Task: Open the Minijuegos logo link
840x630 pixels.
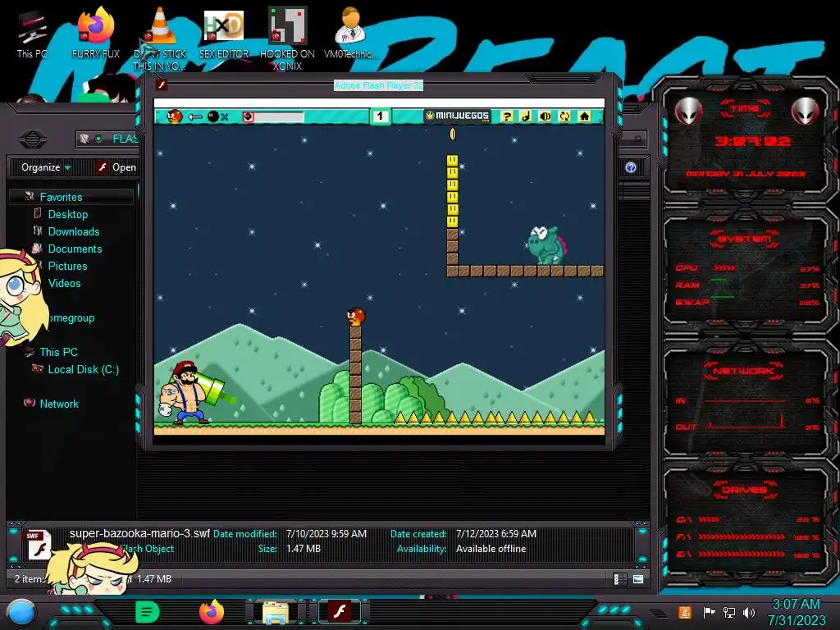Action: [x=458, y=116]
